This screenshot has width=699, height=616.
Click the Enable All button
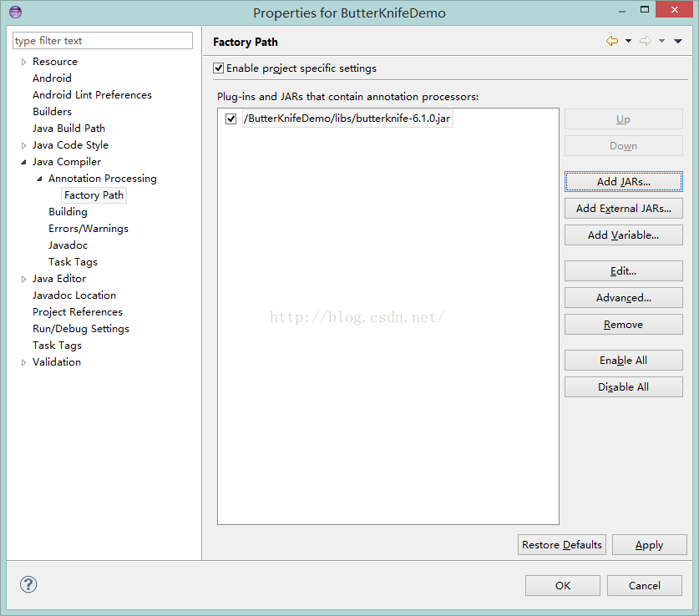[624, 361]
